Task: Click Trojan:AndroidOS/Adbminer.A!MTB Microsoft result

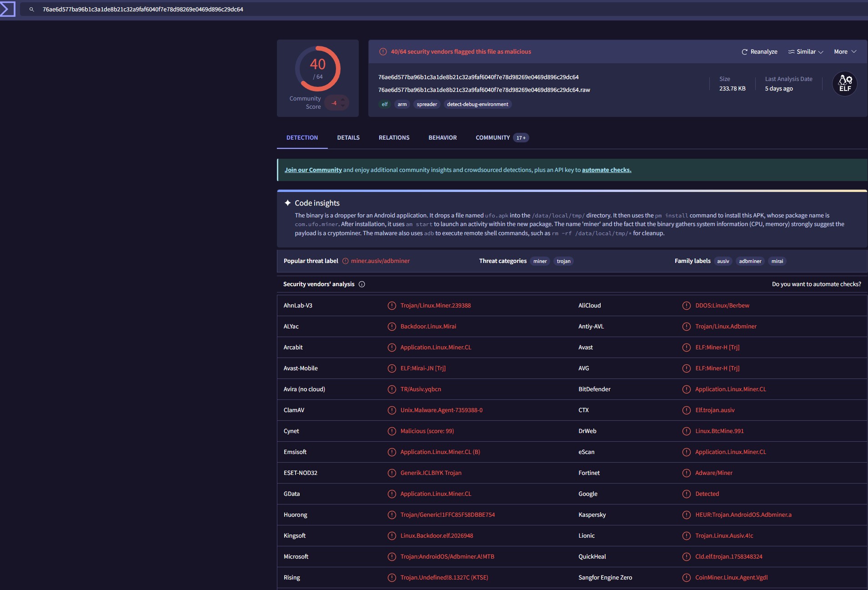Action: (447, 557)
